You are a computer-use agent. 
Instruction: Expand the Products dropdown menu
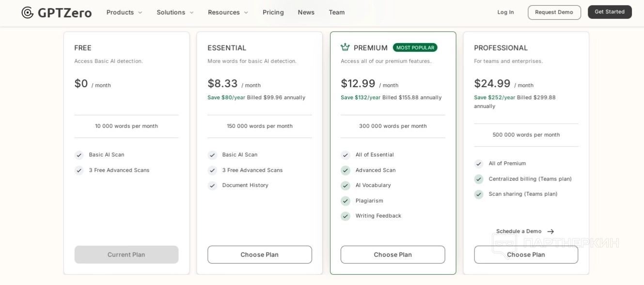125,13
